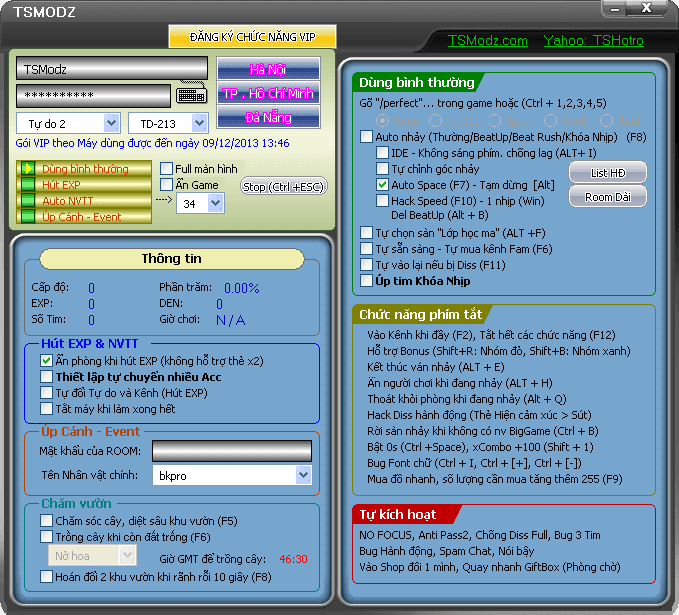
Task: Open the Tự do 2 channel dropdown
Action: 109,123
